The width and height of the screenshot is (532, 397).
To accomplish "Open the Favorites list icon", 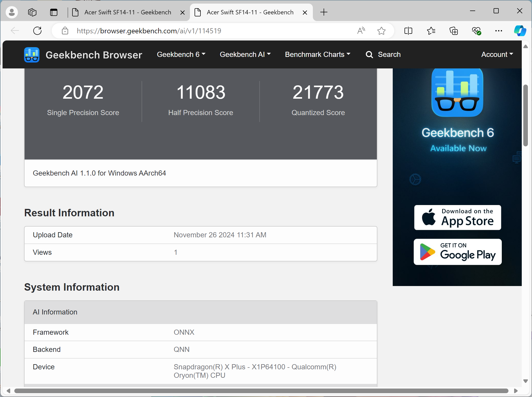I will point(431,31).
